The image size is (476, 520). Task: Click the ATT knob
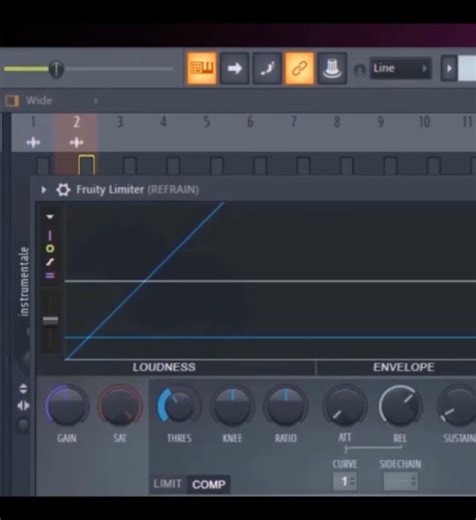(x=345, y=405)
